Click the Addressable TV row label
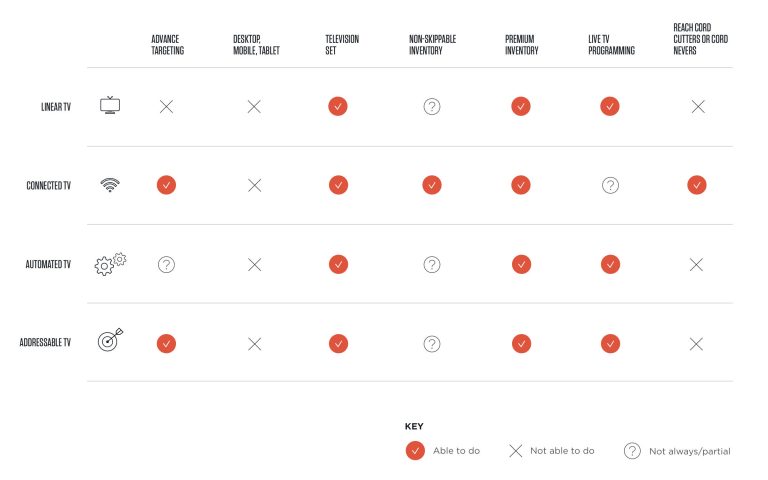Image resolution: width=768 pixels, height=480 pixels. click(45, 343)
